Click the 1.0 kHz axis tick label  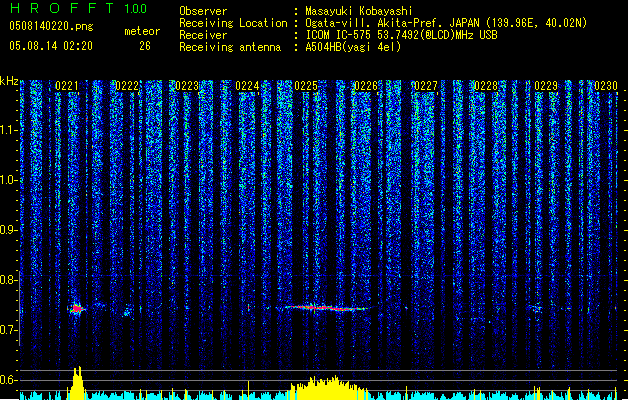[x=9, y=180]
